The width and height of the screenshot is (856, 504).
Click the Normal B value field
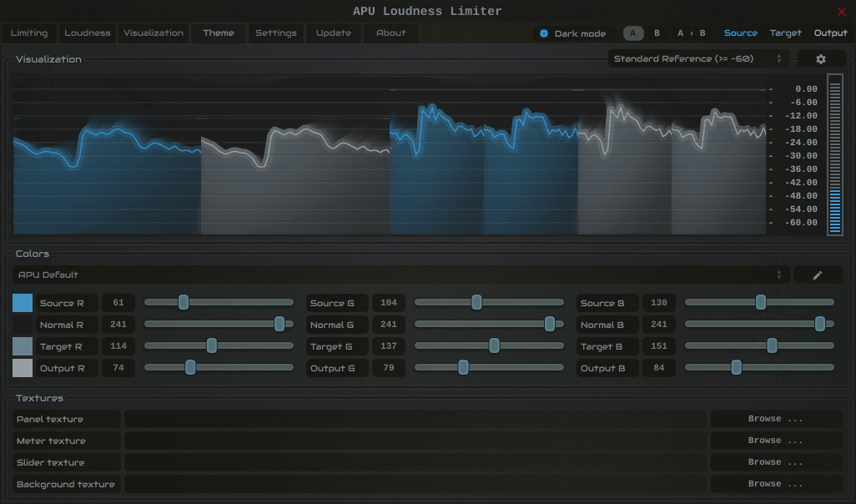659,325
